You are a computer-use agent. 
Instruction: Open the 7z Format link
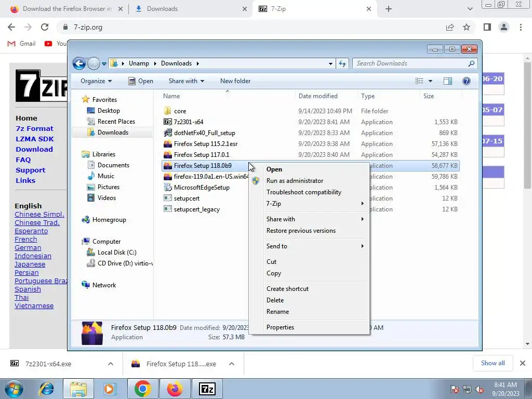35,128
